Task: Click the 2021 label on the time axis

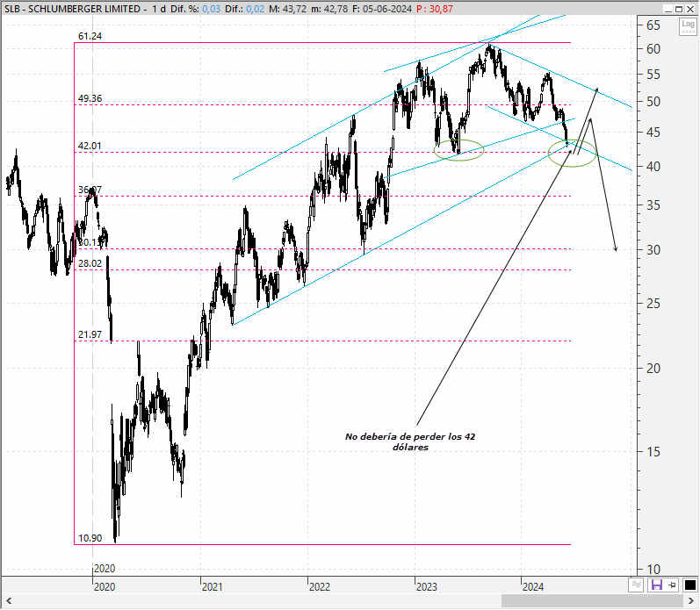Action: point(212,586)
